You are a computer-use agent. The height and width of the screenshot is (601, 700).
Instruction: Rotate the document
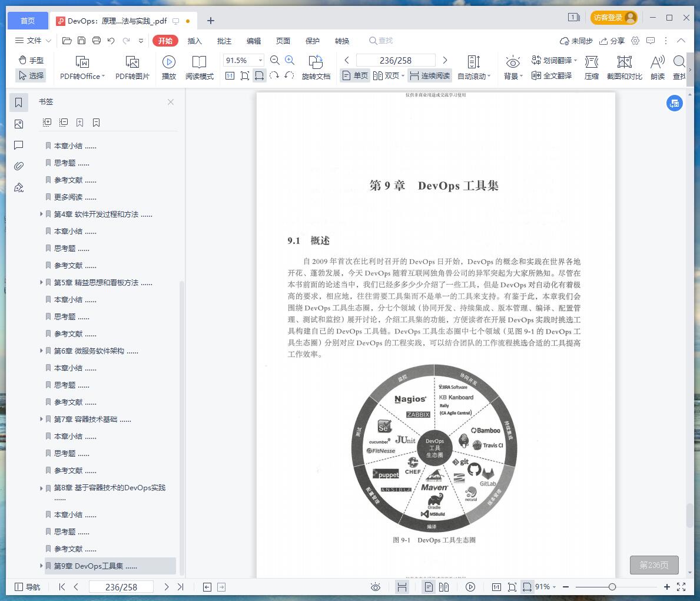(x=316, y=68)
